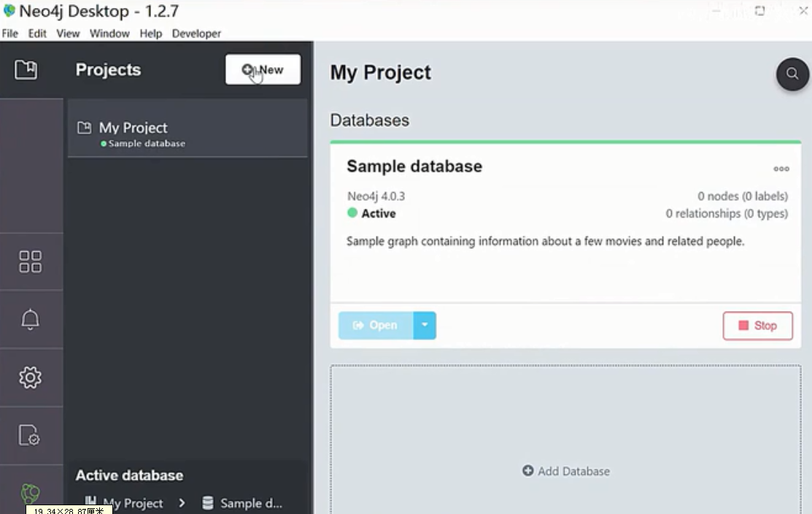812x514 pixels.
Task: Expand the Active database breadcrumb chevron
Action: pyautogui.click(x=182, y=503)
